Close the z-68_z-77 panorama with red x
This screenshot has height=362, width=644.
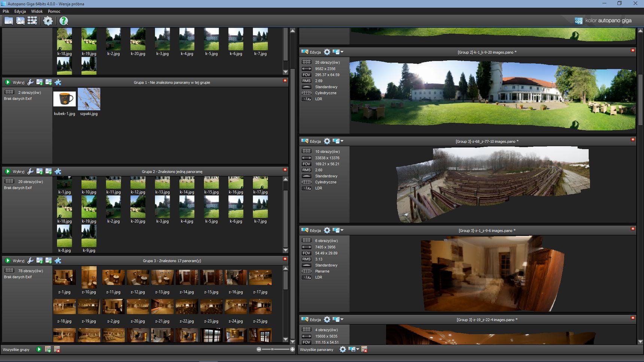633,139
